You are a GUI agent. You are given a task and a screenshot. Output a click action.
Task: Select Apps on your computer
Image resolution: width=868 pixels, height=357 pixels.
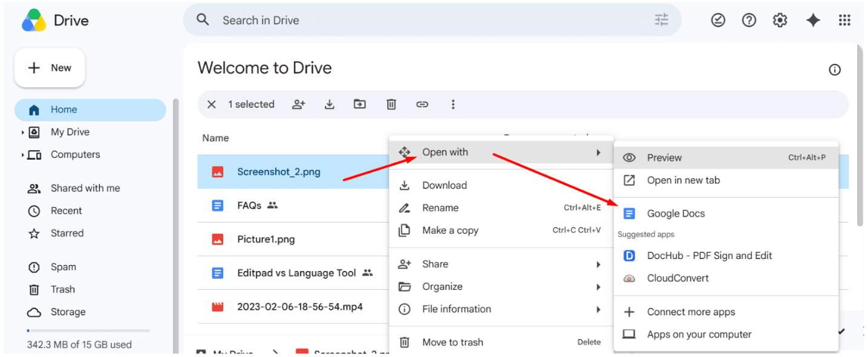[726, 334]
